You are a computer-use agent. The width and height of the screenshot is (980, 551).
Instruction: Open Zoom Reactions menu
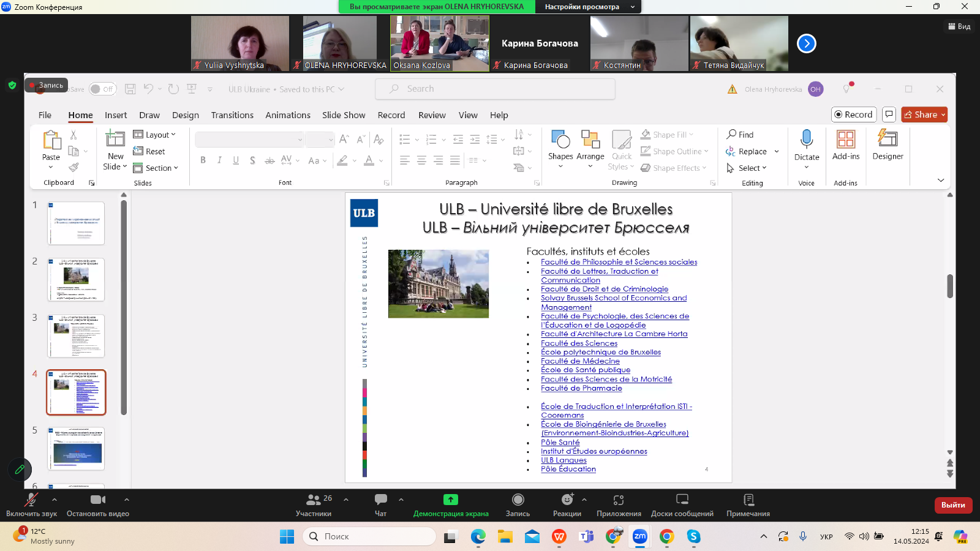pos(567,504)
